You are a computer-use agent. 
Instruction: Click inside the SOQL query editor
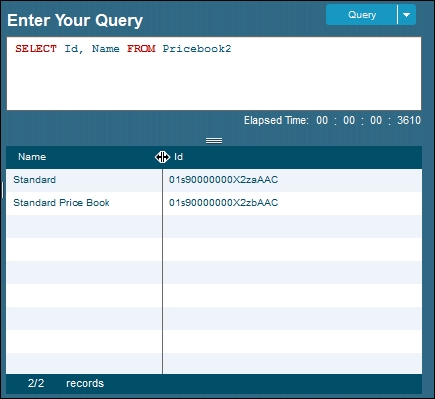[214, 74]
